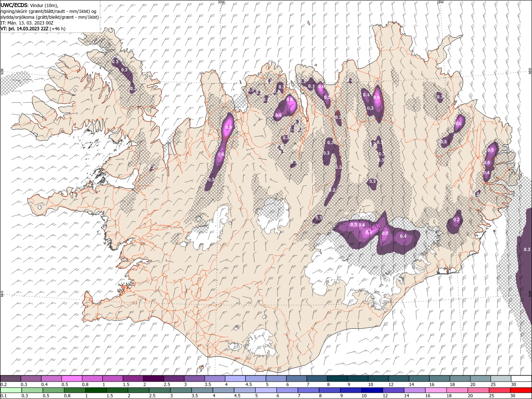Click the 'slydda/snjókoma' legend description line

[x=49, y=17]
